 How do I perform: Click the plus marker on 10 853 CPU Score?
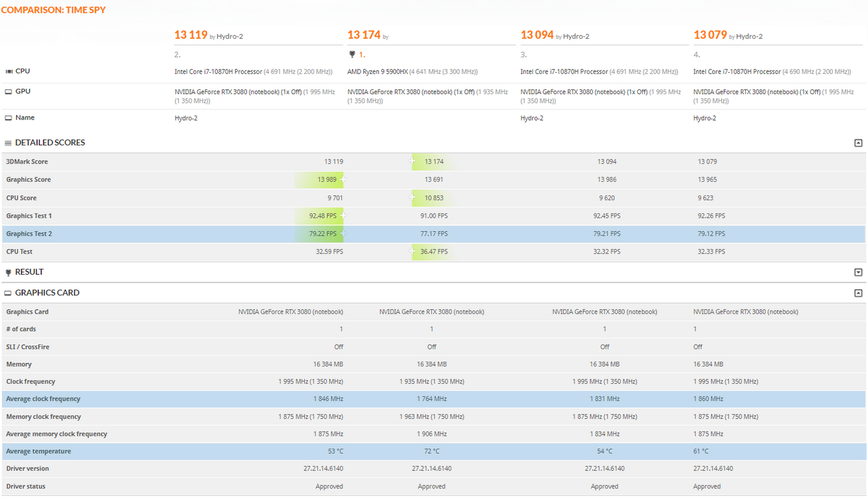[x=413, y=197]
